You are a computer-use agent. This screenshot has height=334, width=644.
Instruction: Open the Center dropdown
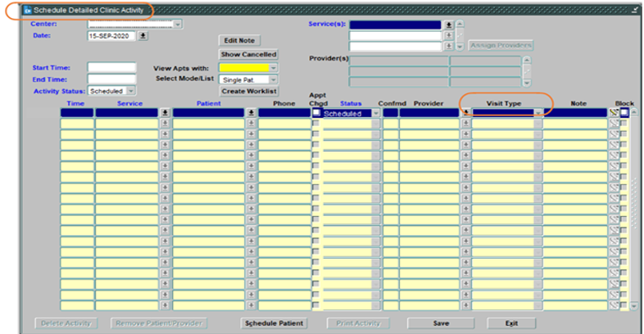pos(177,25)
